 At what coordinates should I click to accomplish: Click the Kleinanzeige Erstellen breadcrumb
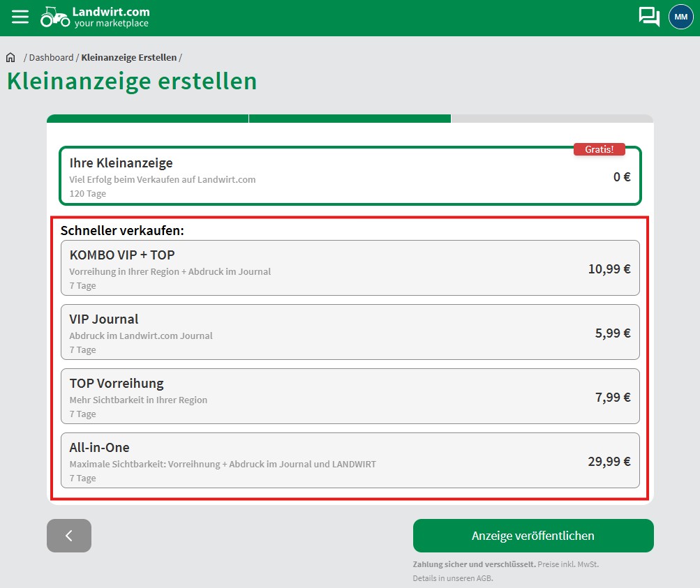point(128,57)
